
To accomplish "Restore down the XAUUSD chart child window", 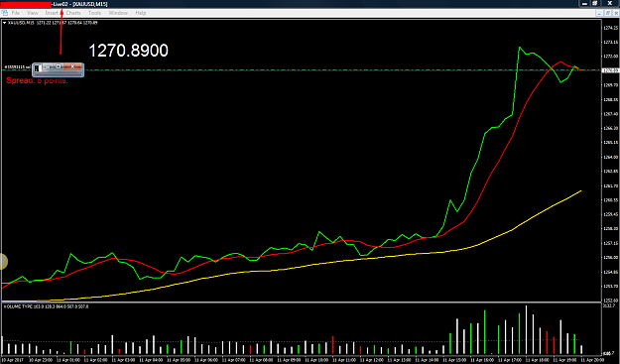I will click(x=608, y=13).
